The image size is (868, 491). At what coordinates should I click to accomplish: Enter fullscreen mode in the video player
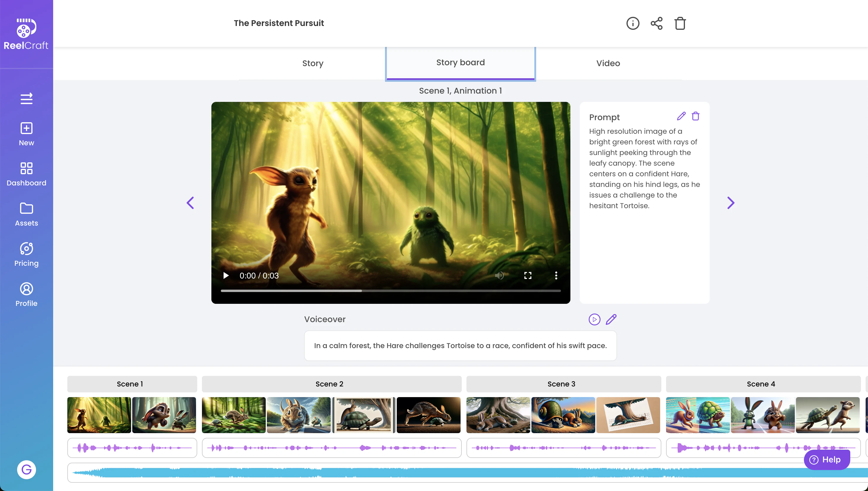point(528,275)
